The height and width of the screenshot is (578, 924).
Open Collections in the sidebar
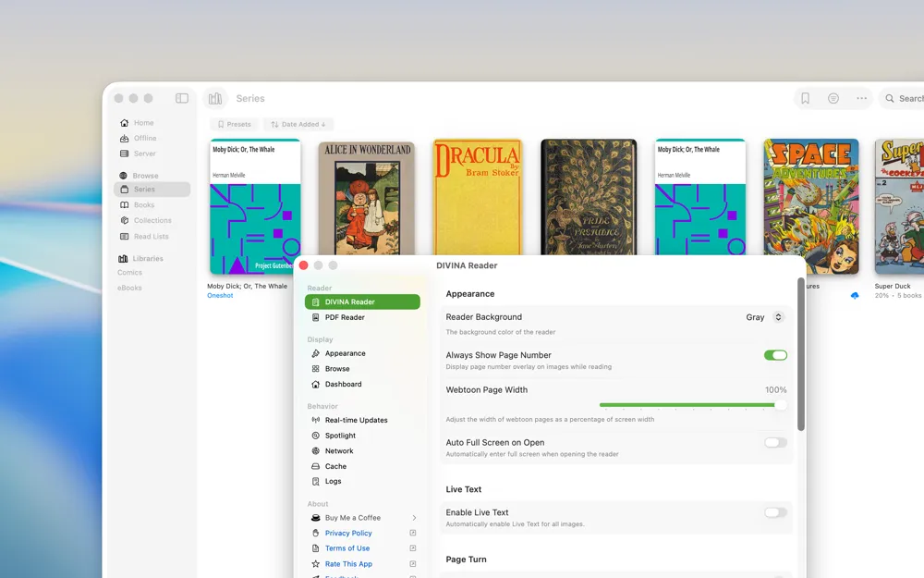click(152, 220)
